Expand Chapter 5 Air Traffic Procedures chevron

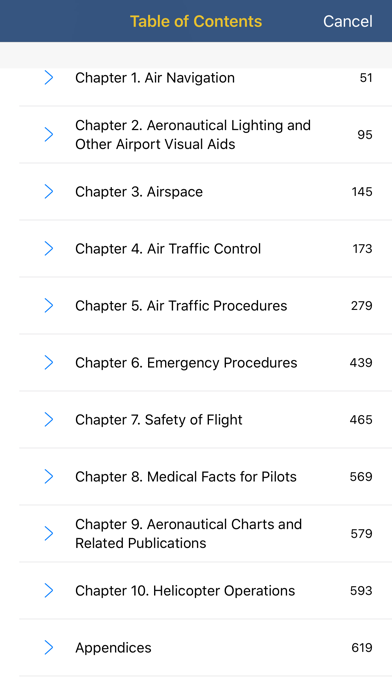[49, 305]
